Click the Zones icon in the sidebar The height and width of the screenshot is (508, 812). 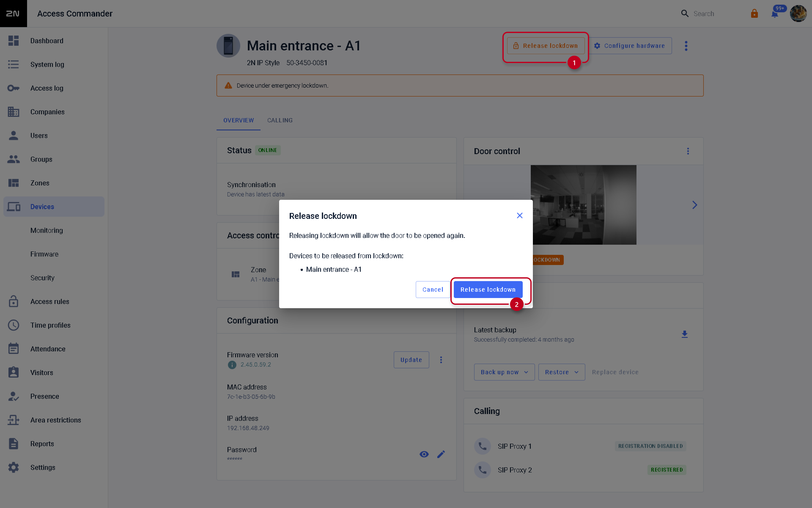(x=13, y=183)
